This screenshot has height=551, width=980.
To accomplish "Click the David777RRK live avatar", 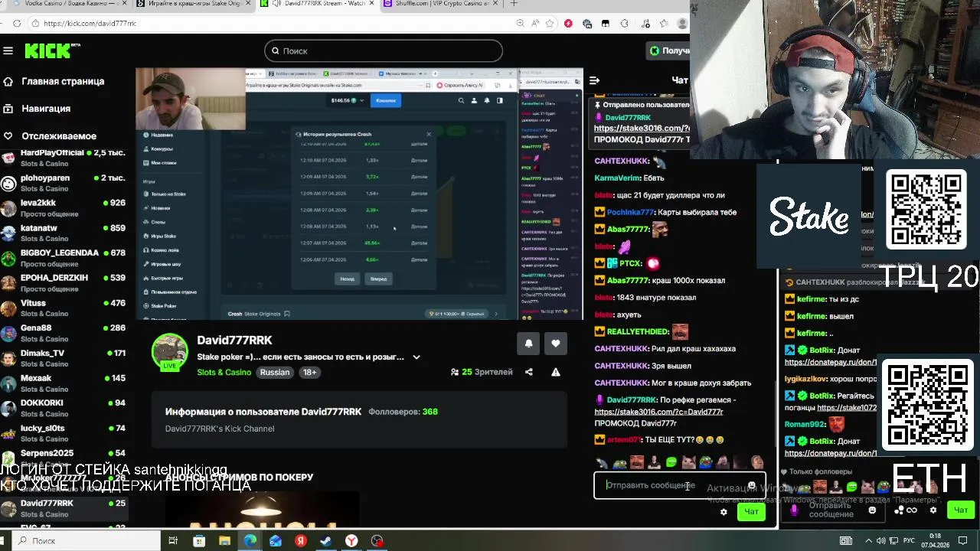I will pos(169,352).
